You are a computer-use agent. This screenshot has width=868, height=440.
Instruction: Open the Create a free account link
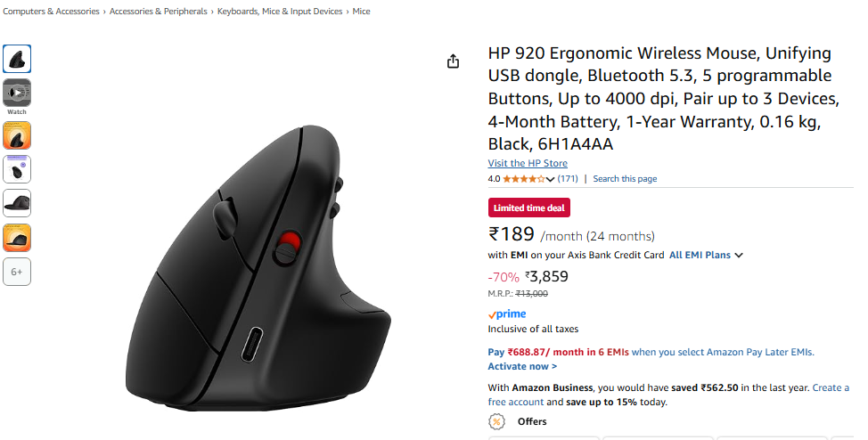point(668,395)
